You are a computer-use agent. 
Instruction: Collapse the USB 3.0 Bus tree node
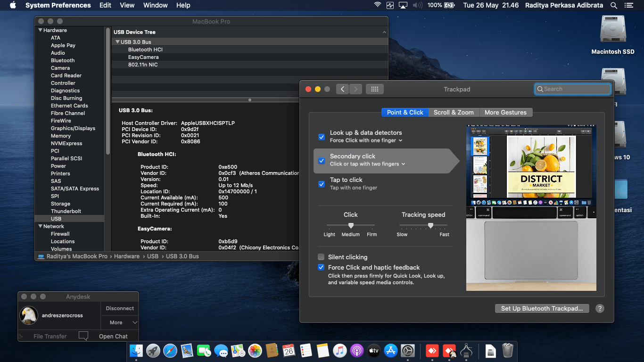pos(117,42)
